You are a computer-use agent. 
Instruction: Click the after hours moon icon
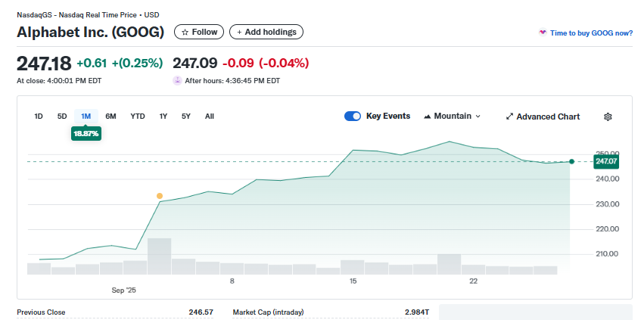[177, 80]
